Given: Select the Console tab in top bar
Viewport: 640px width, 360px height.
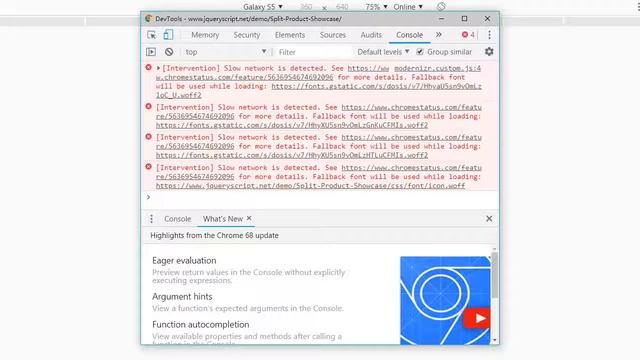Looking at the screenshot, I should coord(409,35).
